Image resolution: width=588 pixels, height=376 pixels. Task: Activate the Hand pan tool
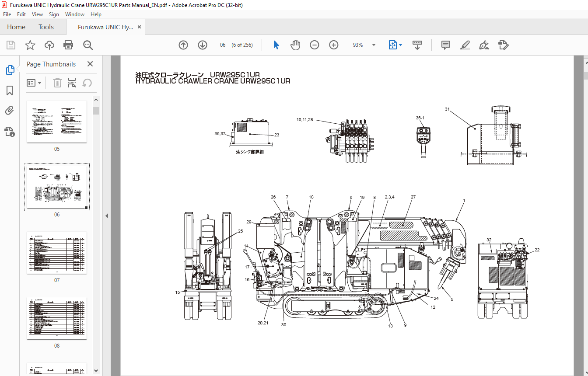(x=295, y=45)
